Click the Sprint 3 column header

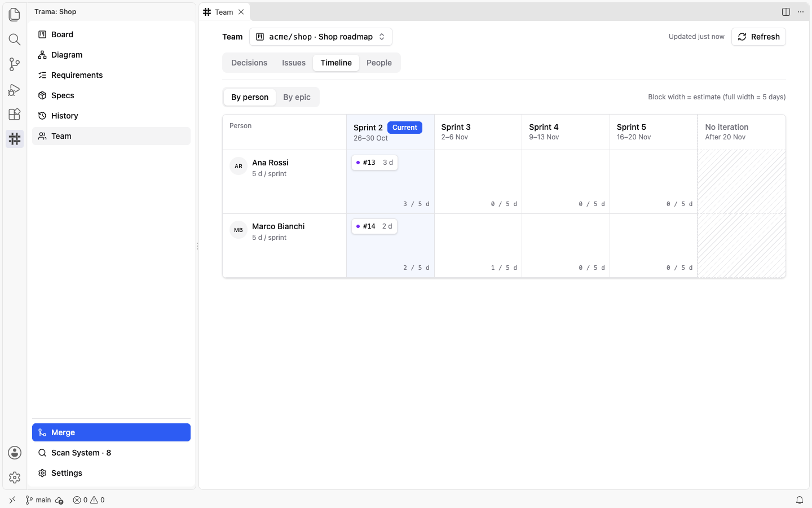pyautogui.click(x=478, y=132)
